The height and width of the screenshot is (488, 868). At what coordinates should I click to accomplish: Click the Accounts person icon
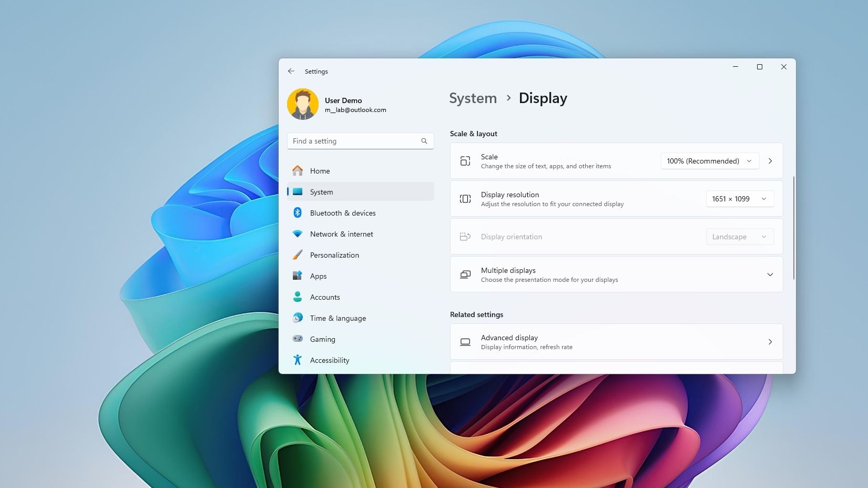298,297
